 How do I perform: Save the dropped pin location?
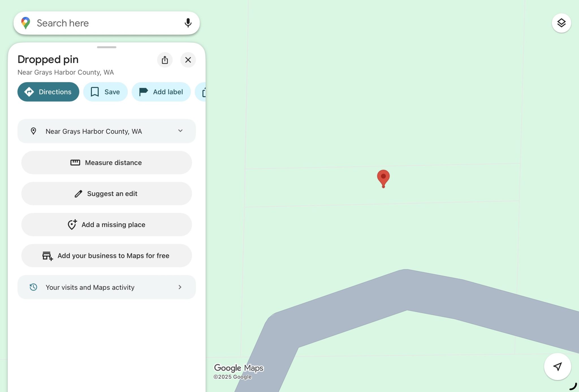point(105,92)
